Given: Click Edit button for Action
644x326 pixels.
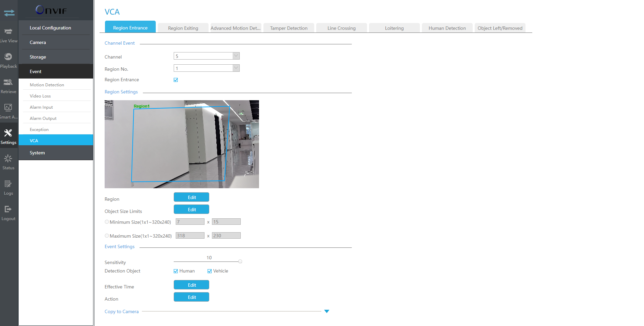Looking at the screenshot, I should (191, 297).
